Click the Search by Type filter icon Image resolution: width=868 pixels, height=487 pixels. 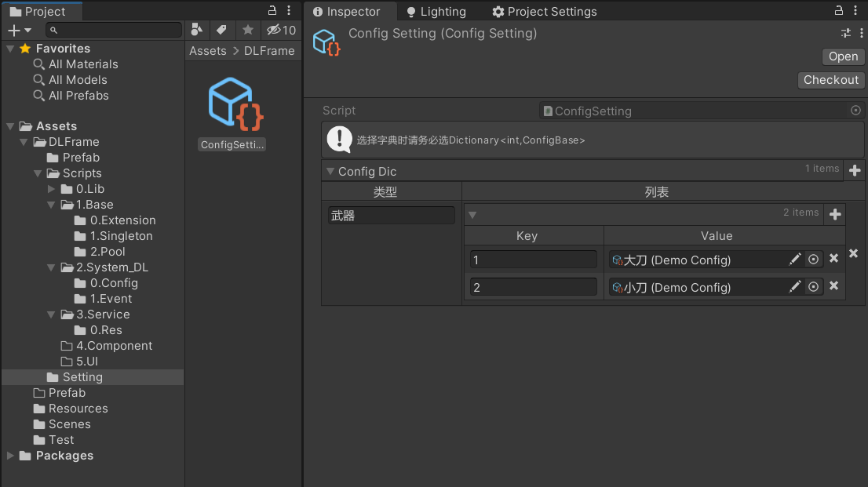[x=197, y=30]
